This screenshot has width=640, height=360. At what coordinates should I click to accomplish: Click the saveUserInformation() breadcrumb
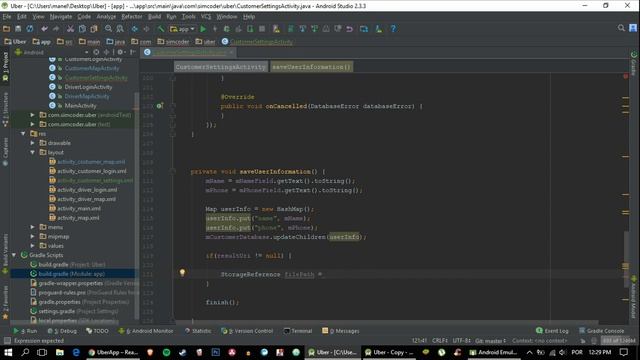coord(311,67)
